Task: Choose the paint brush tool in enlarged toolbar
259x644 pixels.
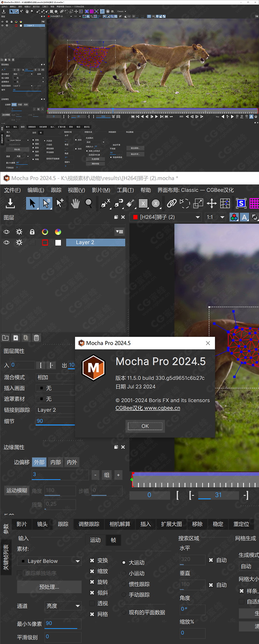Action: [x=131, y=203]
